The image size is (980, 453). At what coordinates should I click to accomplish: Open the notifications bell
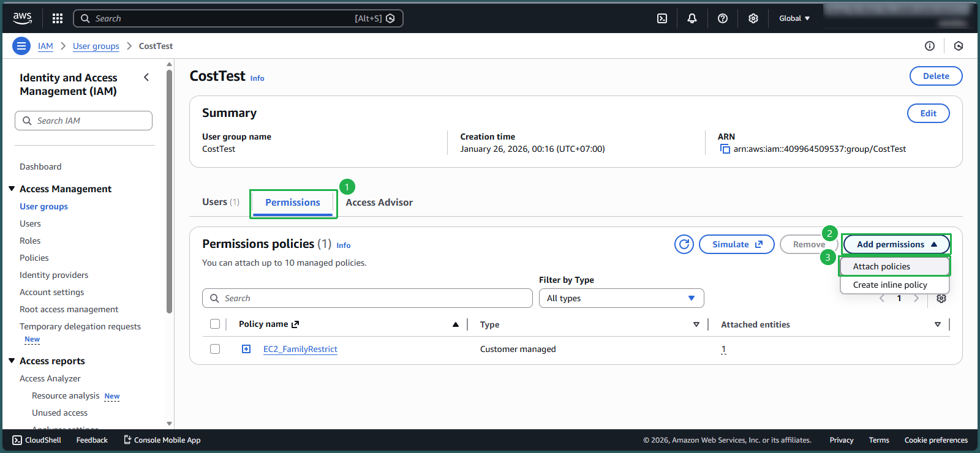point(692,18)
